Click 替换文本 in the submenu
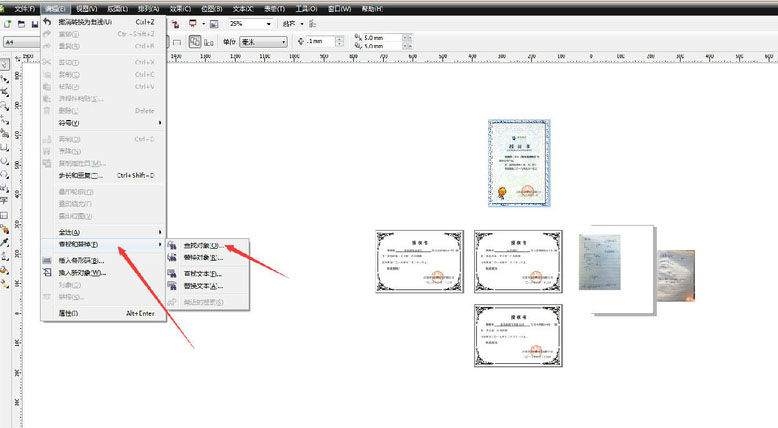778x428 pixels. 203,286
